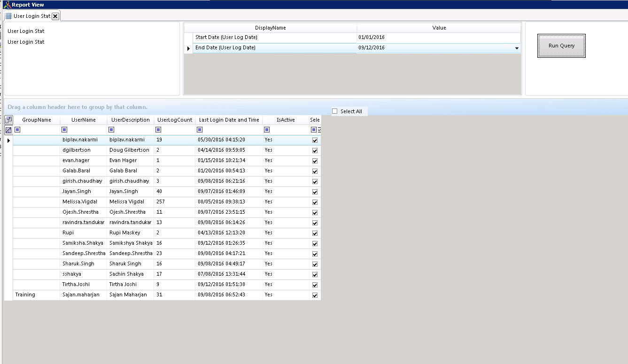
Task: Uncheck select box for Sajan.maharjan
Action: coord(315,295)
